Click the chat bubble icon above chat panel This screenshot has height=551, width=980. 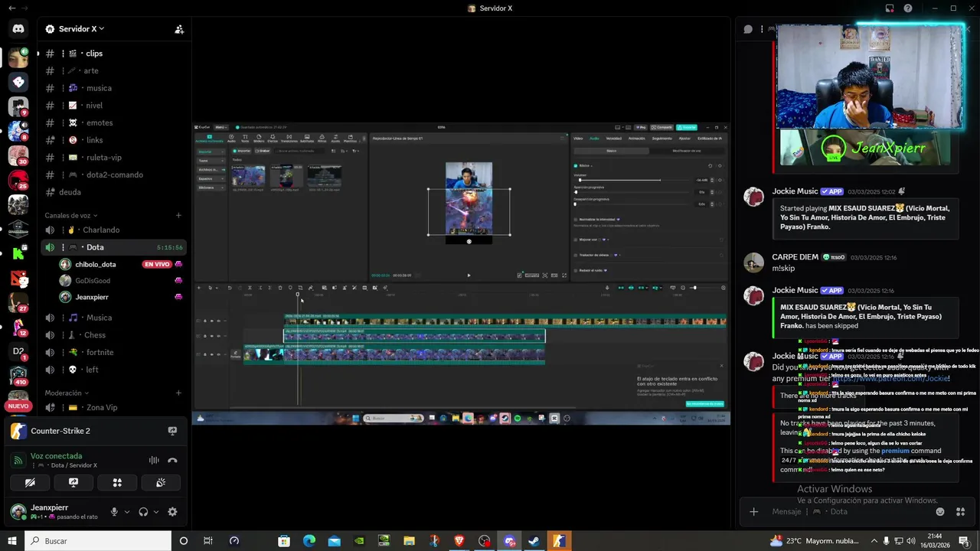pyautogui.click(x=748, y=29)
